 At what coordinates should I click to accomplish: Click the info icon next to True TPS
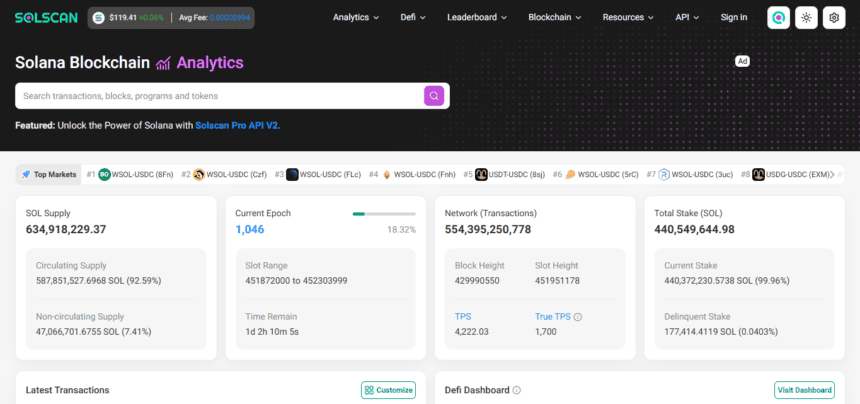pyautogui.click(x=578, y=317)
